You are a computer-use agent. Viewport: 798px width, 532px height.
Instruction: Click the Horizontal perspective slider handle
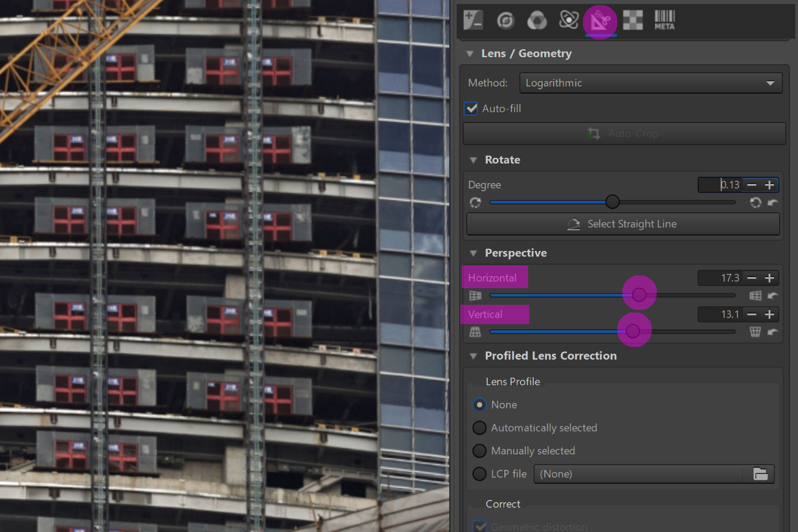pos(639,295)
